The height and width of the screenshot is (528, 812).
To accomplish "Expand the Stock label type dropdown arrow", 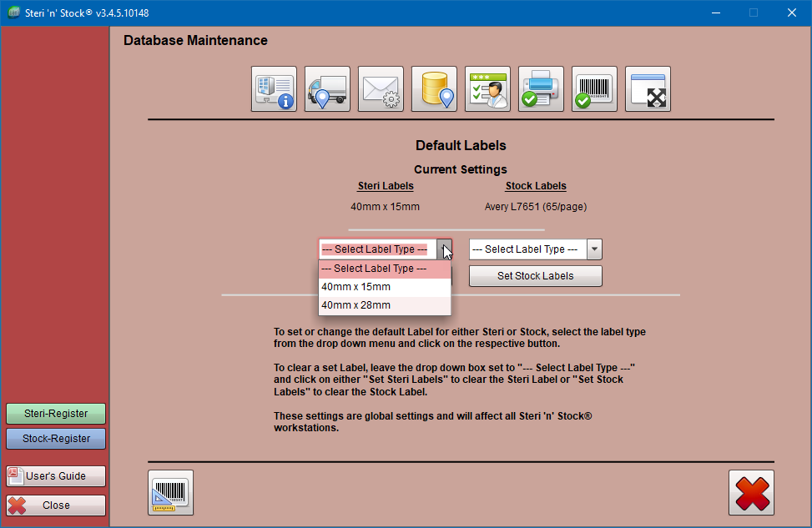I will 594,249.
